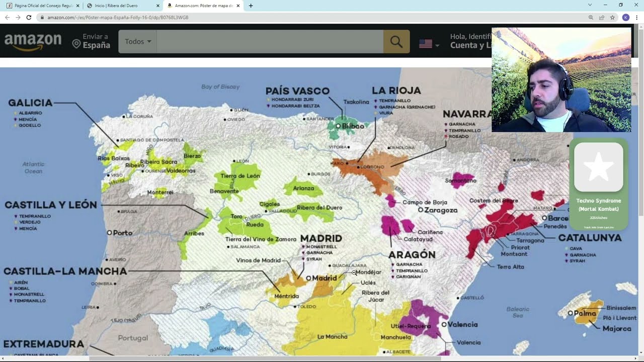
Task: Switch to Inicio Ribera del Duero tab
Action: (123, 6)
